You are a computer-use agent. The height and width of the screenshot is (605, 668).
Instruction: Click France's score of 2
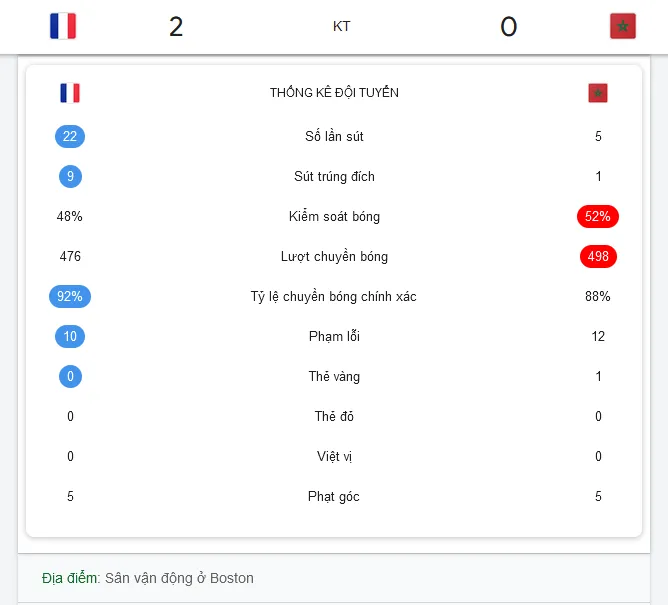[x=176, y=26]
